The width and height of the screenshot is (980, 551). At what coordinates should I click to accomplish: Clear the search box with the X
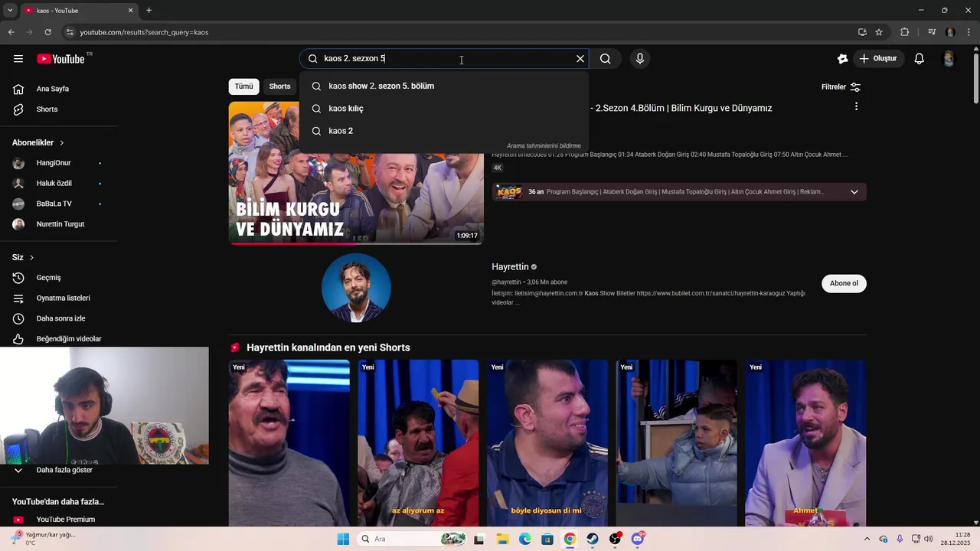click(x=580, y=59)
